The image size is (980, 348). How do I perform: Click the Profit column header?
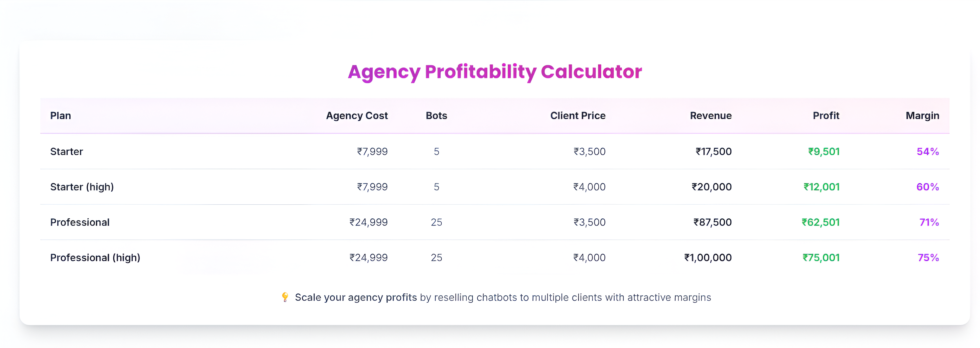tap(826, 115)
